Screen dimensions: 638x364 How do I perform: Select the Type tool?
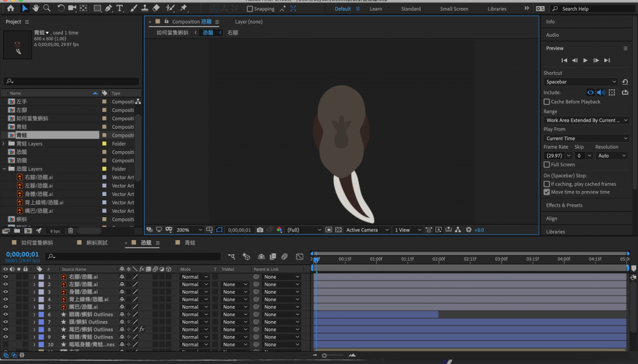click(x=120, y=9)
